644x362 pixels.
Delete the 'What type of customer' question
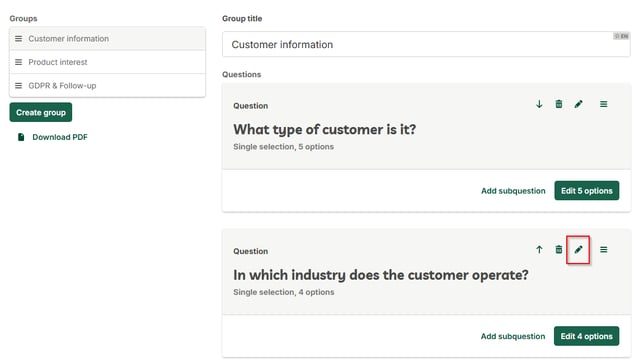click(559, 104)
